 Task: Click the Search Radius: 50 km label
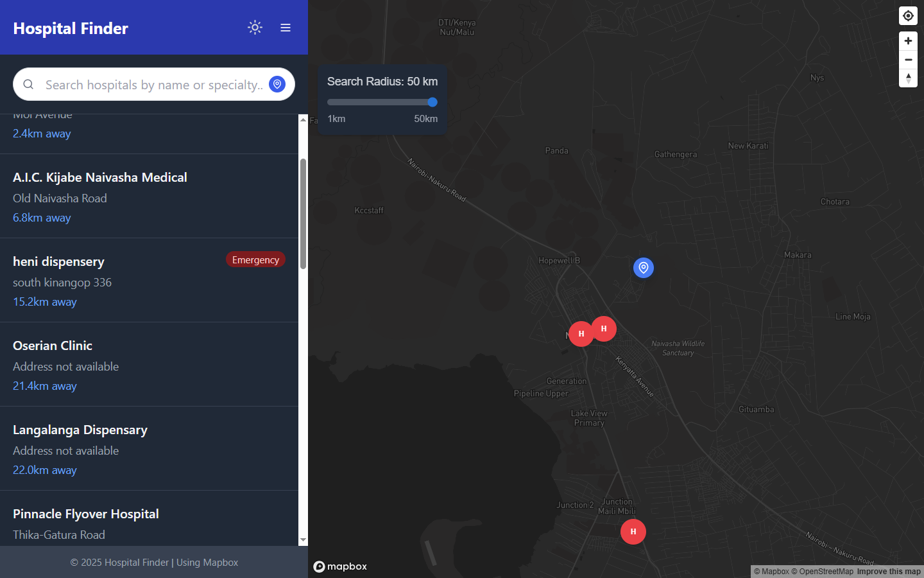[382, 82]
